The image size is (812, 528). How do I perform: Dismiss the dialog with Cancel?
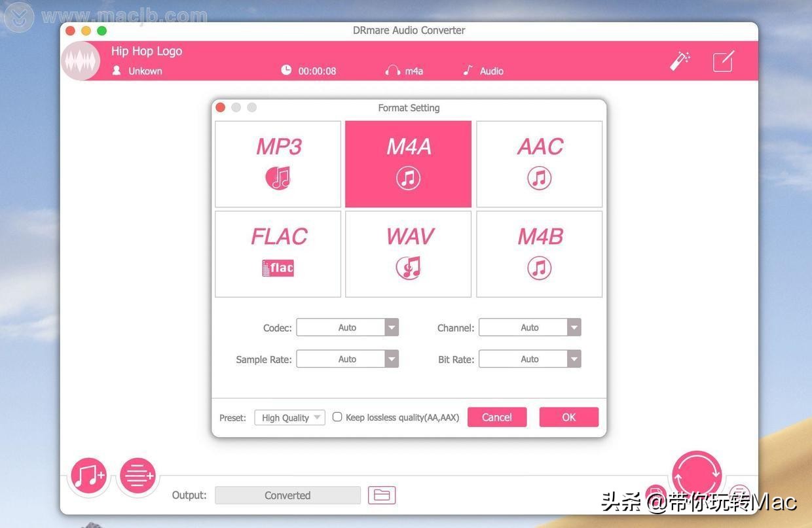496,417
